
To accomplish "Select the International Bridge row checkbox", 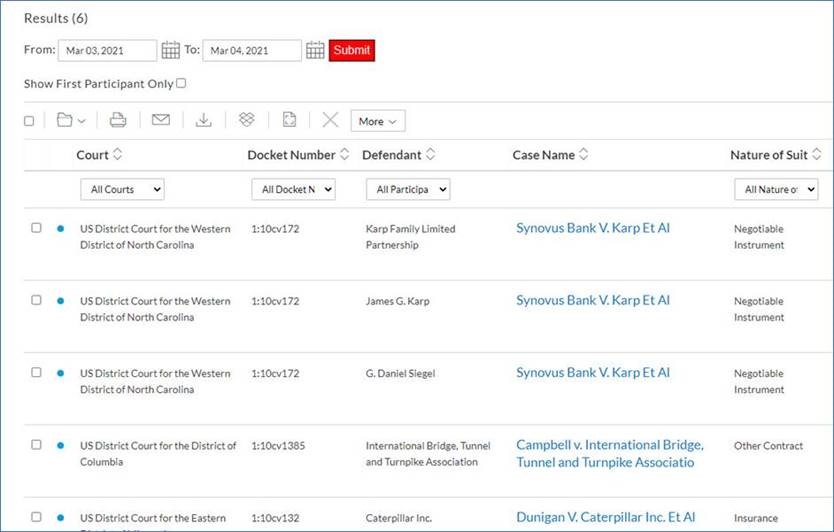I will (x=36, y=445).
